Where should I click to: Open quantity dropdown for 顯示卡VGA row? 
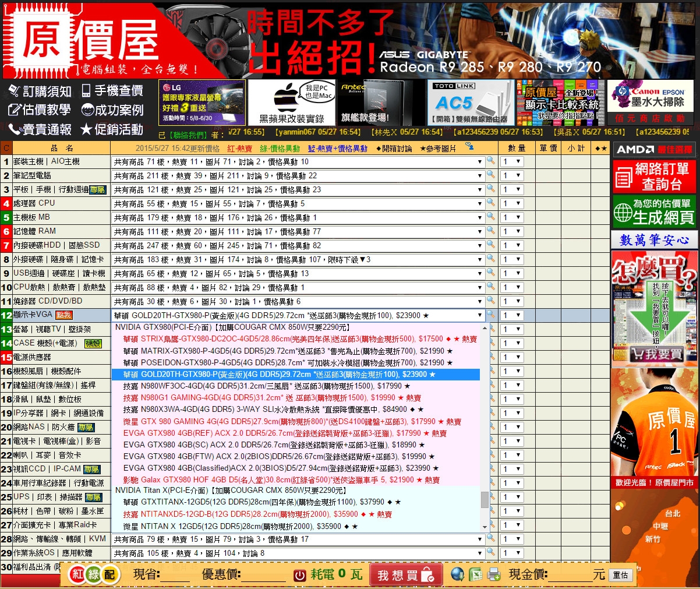(512, 315)
